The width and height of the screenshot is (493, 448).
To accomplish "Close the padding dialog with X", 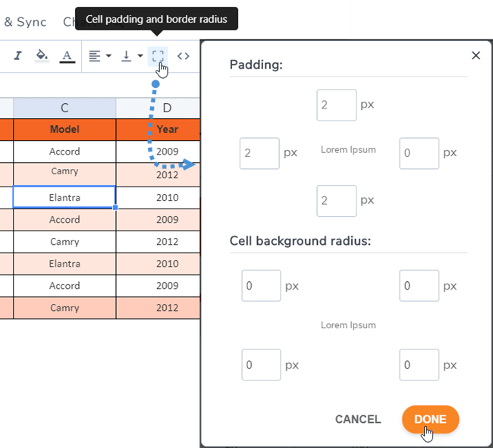I will pyautogui.click(x=476, y=55).
